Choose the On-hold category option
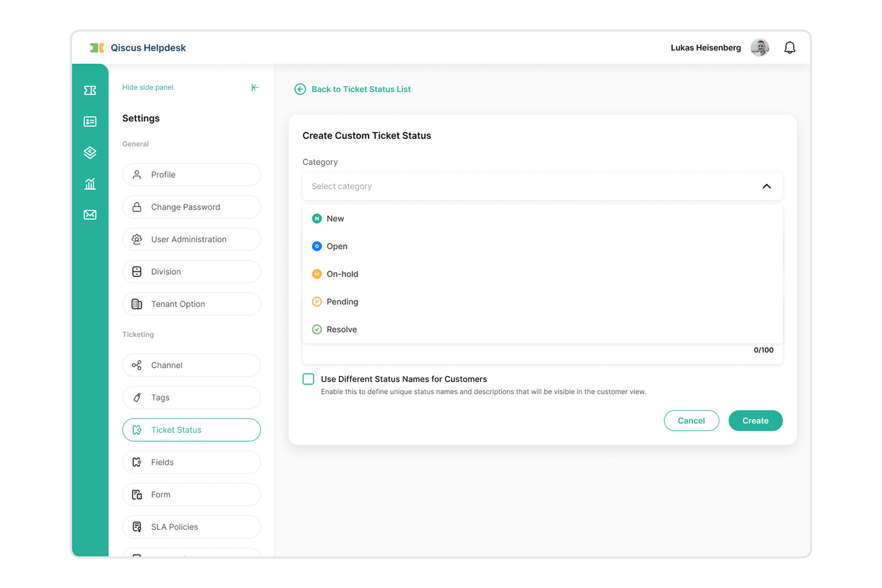 [342, 274]
